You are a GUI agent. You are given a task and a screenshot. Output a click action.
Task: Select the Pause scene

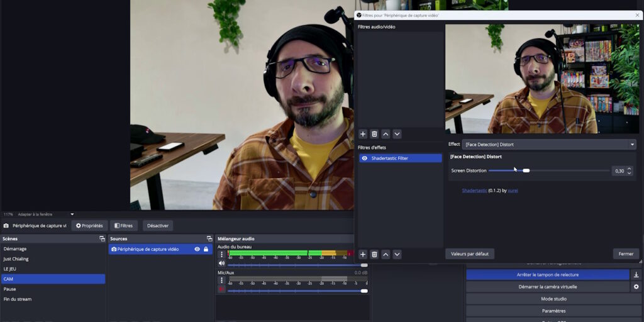pos(53,289)
